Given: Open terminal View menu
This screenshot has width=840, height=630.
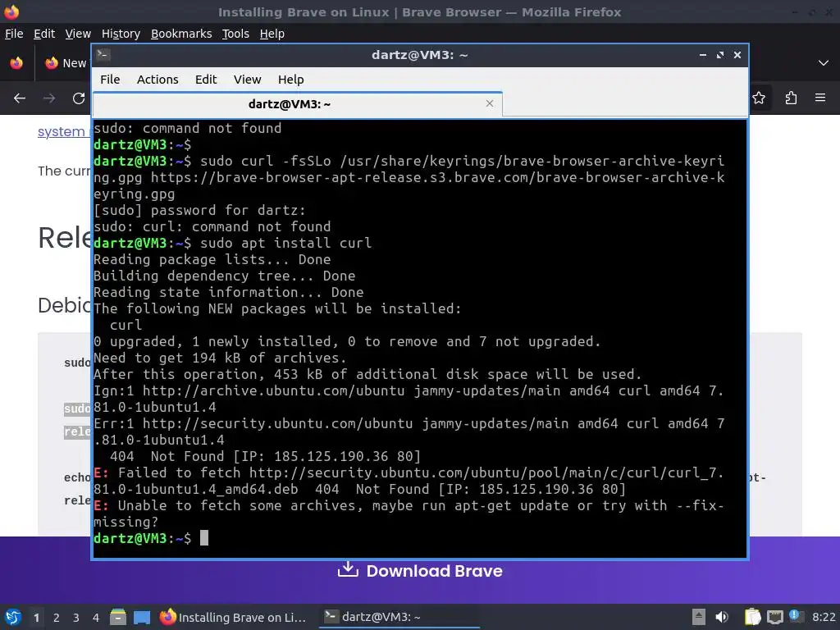Looking at the screenshot, I should tap(247, 80).
